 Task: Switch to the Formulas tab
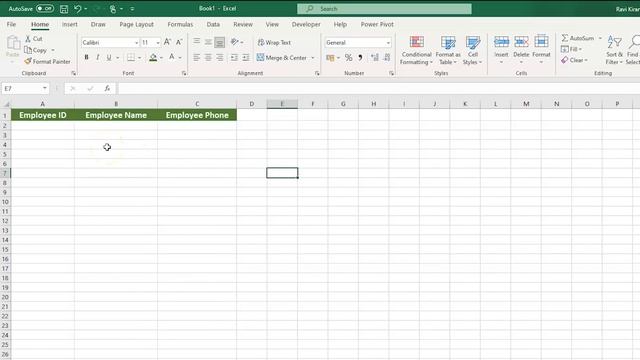(x=180, y=24)
